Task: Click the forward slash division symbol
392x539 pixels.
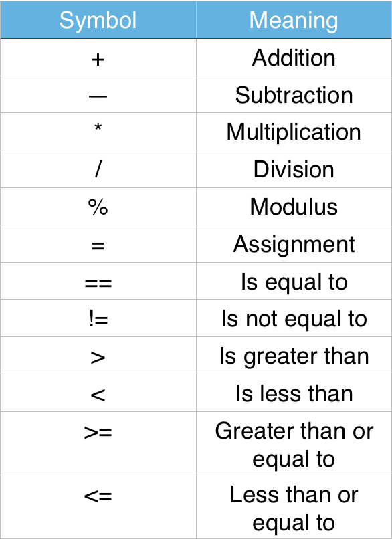Action: (x=98, y=169)
